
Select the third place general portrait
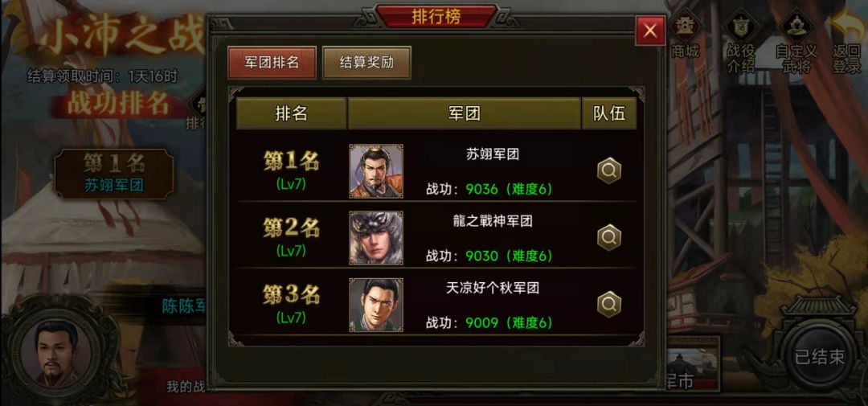(x=376, y=305)
